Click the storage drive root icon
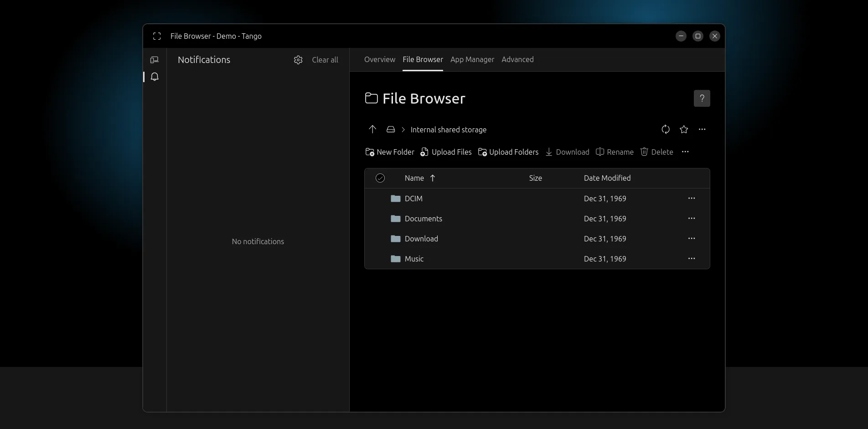 tap(391, 129)
